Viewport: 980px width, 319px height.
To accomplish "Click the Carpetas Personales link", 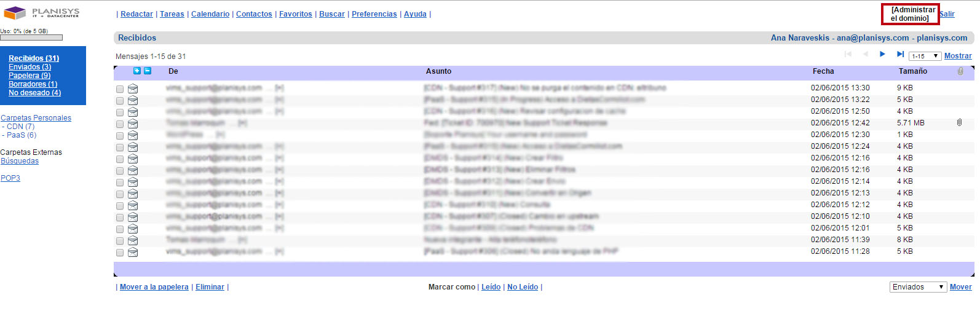I will [36, 118].
